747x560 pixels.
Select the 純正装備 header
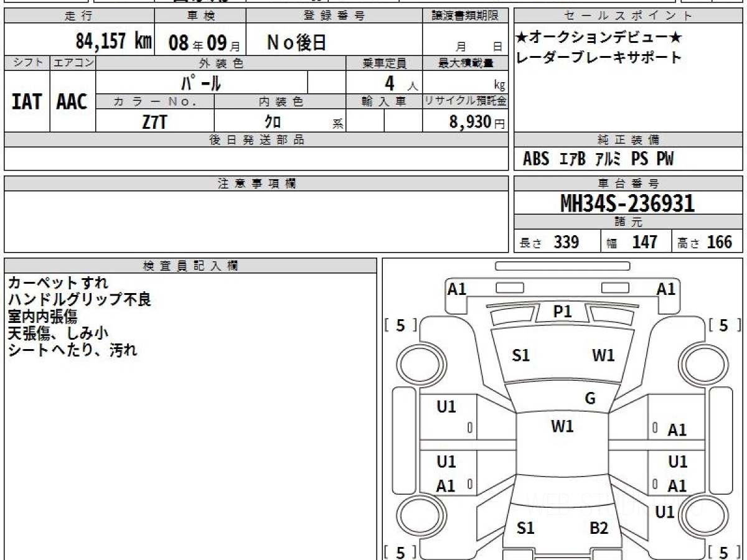pyautogui.click(x=628, y=140)
